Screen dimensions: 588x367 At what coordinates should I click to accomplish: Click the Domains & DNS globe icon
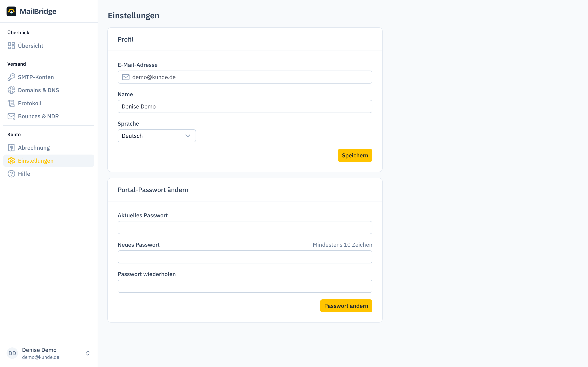(x=11, y=90)
